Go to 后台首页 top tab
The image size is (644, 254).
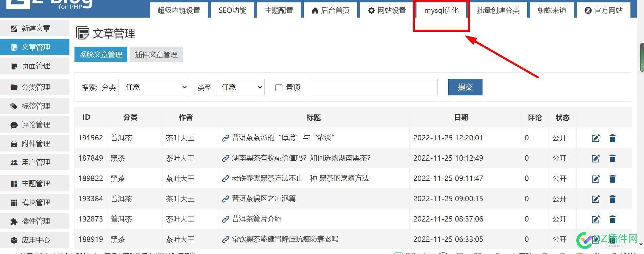(330, 10)
